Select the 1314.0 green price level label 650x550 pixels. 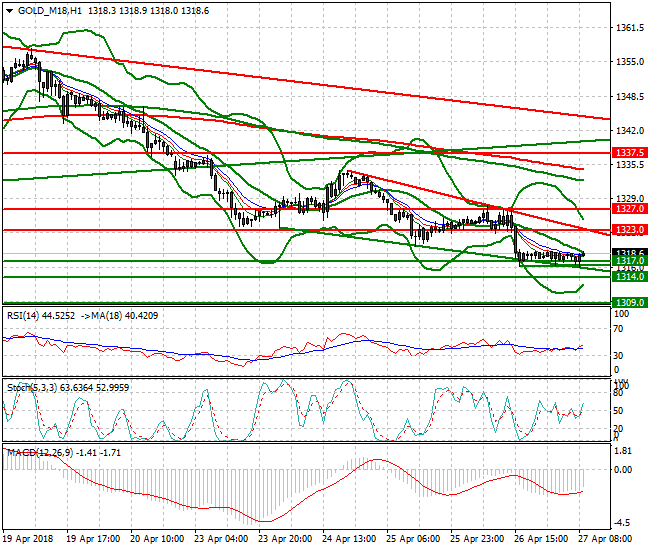click(630, 276)
